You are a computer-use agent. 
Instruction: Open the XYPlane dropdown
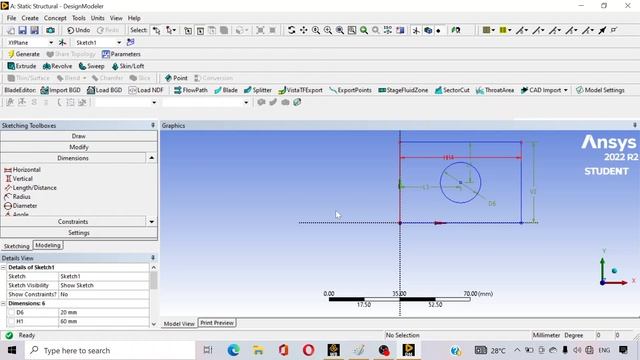[51, 42]
